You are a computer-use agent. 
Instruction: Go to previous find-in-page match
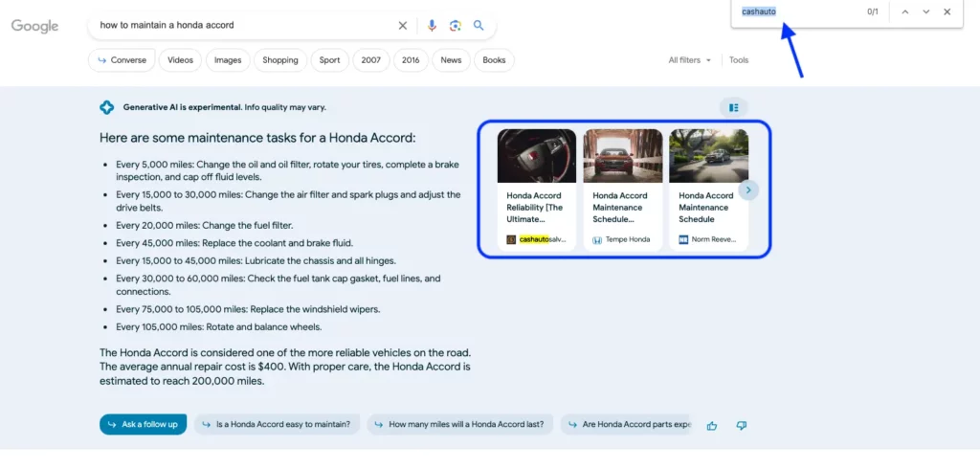pyautogui.click(x=904, y=11)
